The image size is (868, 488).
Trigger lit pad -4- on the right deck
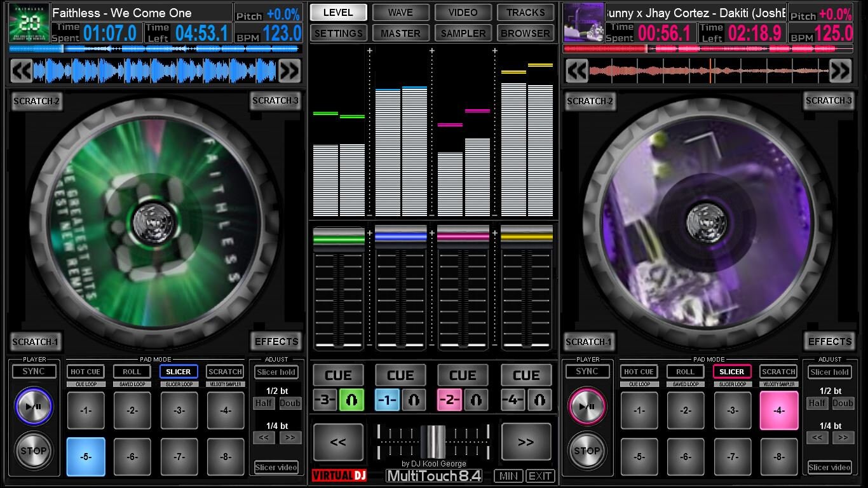779,410
